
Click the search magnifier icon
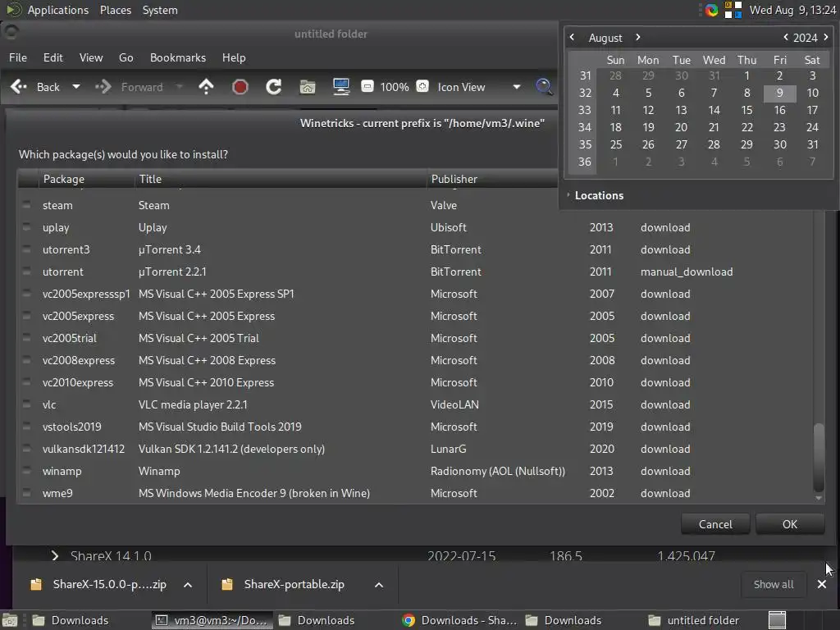click(x=544, y=87)
